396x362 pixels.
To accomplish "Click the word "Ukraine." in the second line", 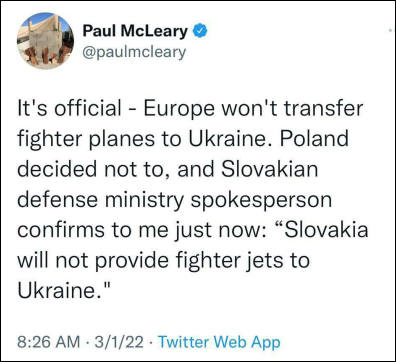I will point(231,138).
